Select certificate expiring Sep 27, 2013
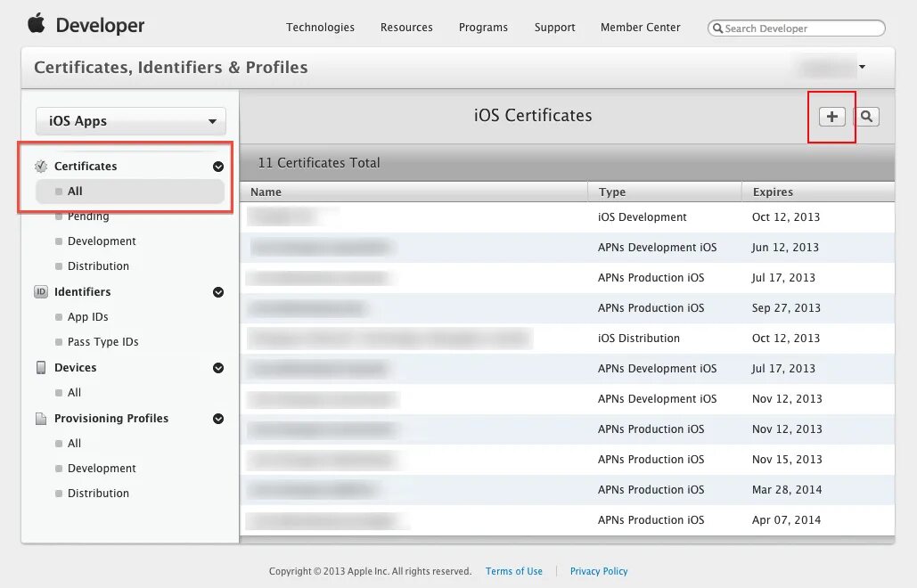 (x=568, y=308)
